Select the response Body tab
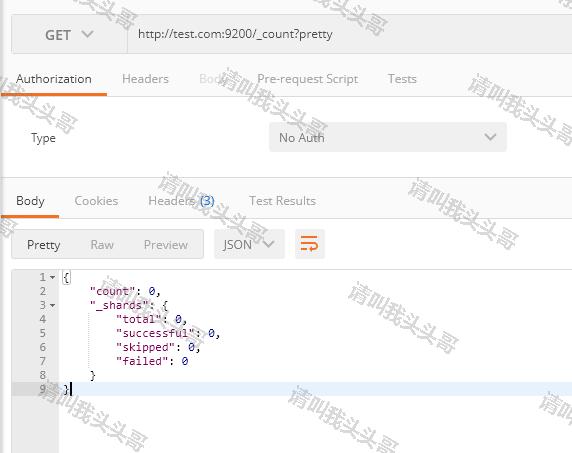The height and width of the screenshot is (453, 572). tap(30, 201)
